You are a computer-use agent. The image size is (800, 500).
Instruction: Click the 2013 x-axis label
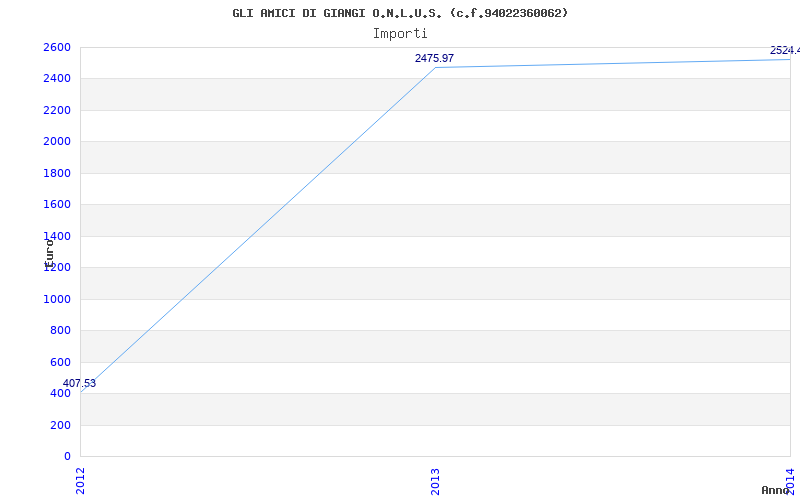(435, 481)
